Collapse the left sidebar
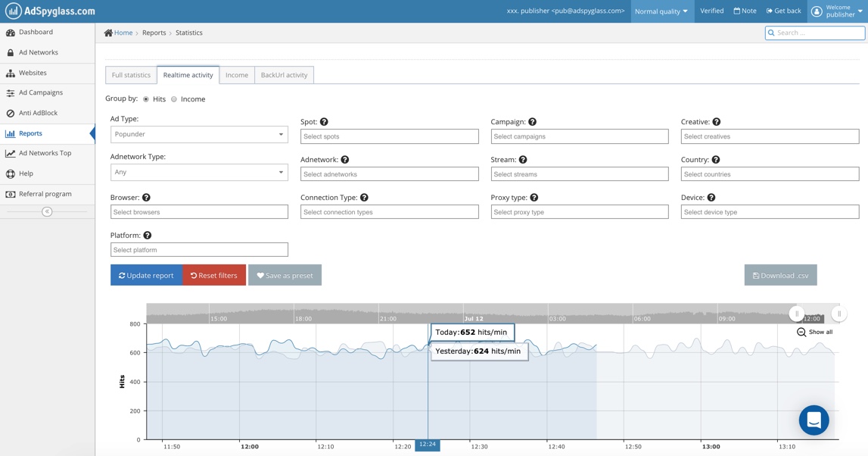 [x=47, y=211]
